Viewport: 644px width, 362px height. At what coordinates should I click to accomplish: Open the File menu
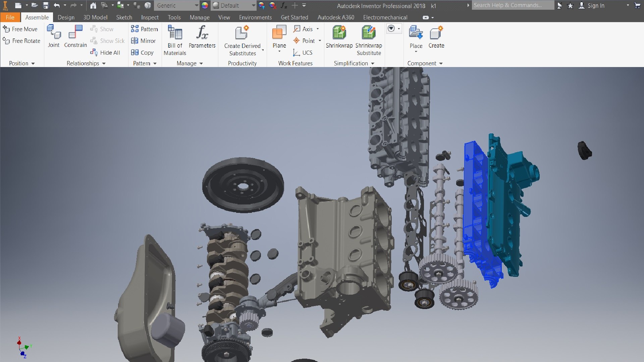point(10,17)
